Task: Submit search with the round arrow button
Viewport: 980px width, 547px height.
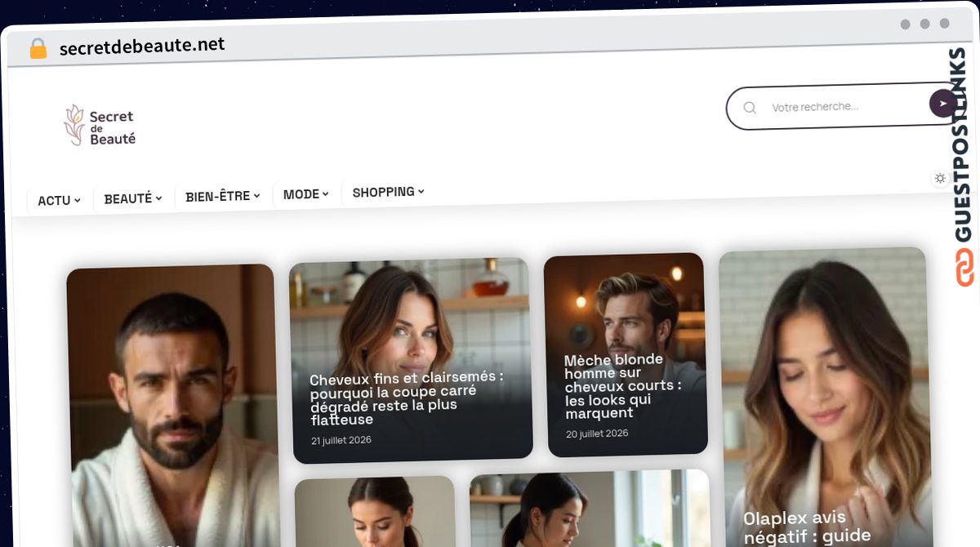Action: click(942, 104)
